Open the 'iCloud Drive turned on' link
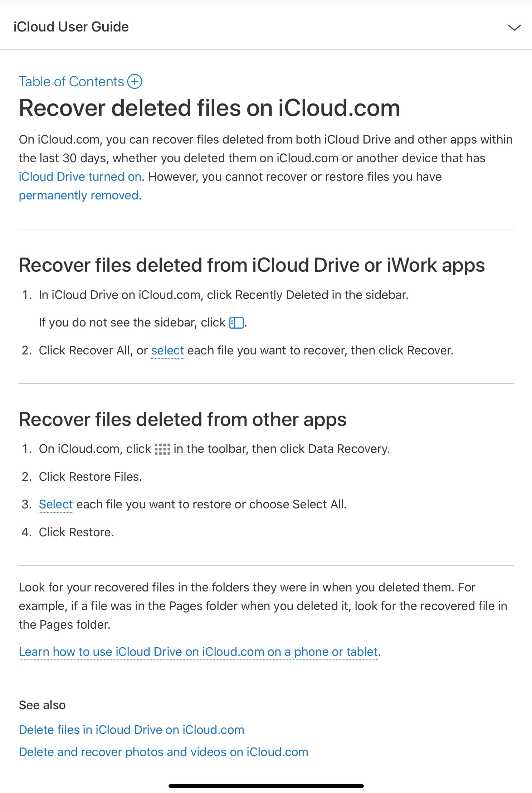 [x=80, y=177]
